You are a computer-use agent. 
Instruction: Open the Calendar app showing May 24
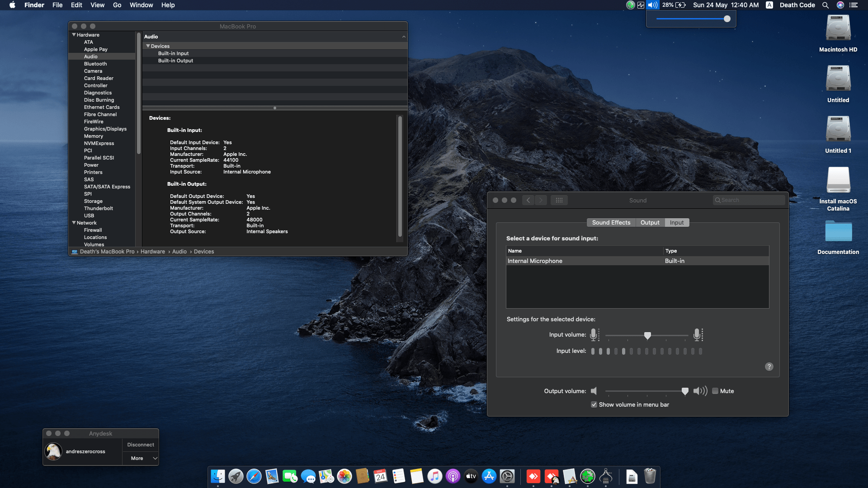(x=380, y=477)
